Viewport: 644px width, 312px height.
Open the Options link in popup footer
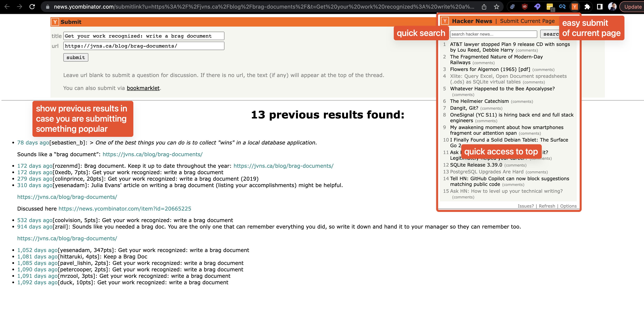(568, 206)
